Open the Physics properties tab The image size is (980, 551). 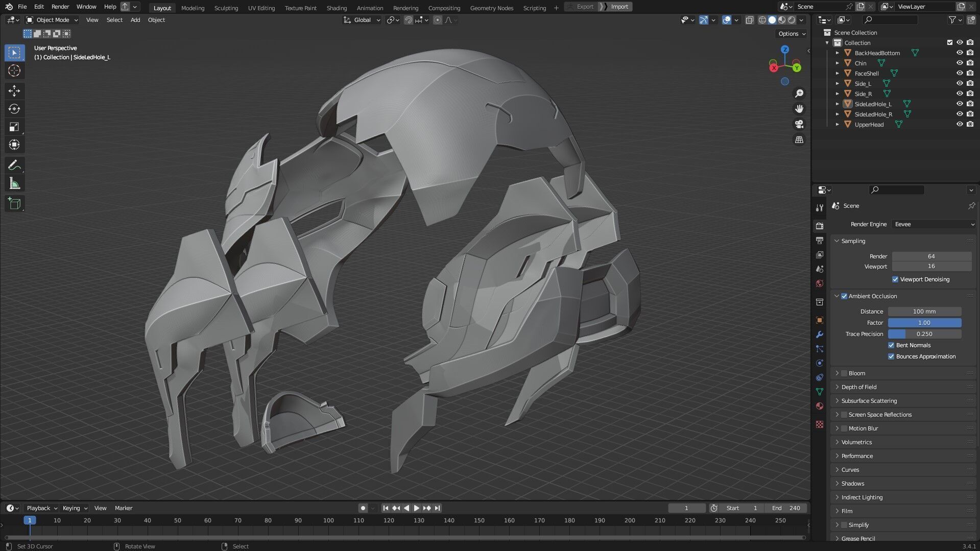tap(820, 363)
